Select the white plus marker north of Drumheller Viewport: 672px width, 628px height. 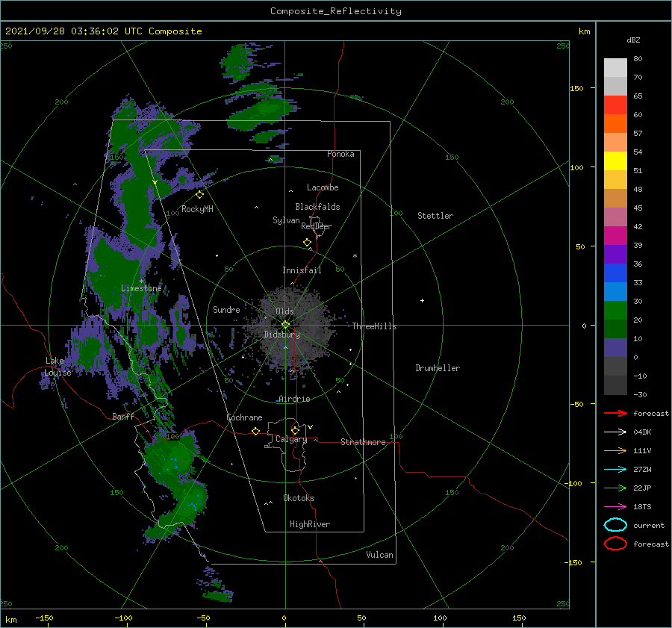click(x=422, y=300)
